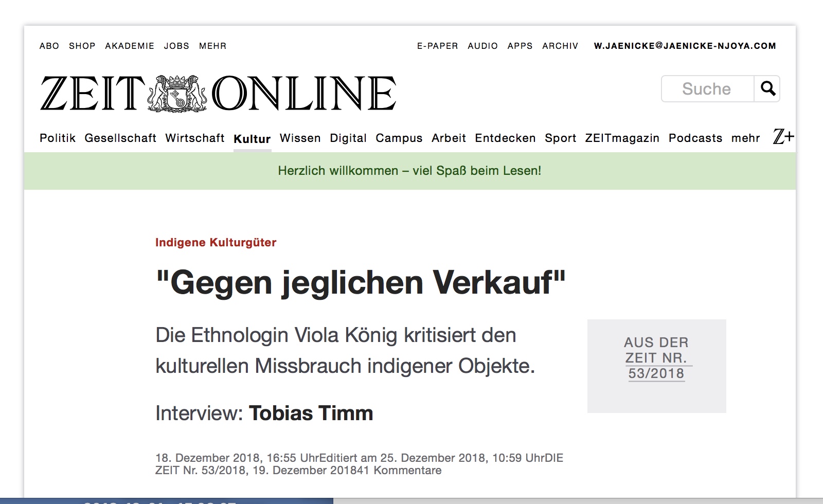Click the welcome banner 'Herzlich willkommen'
Image resolution: width=823 pixels, height=504 pixels.
coord(410,171)
